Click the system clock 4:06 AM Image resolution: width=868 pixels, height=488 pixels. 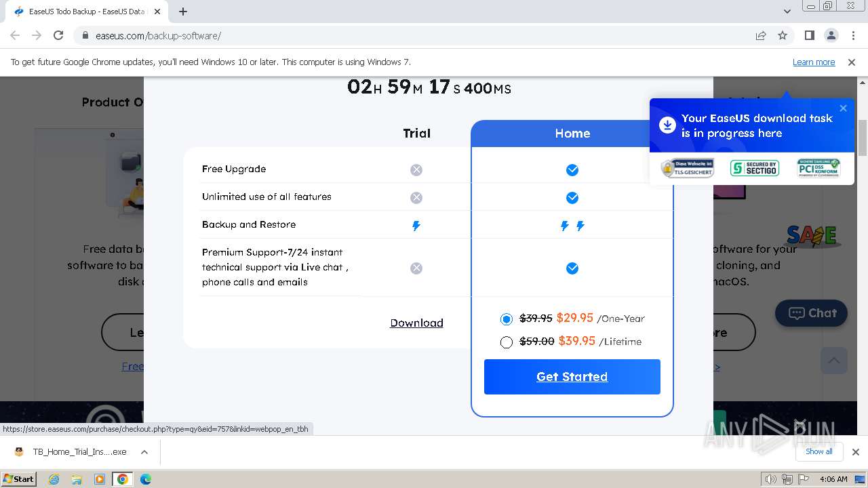tap(833, 479)
